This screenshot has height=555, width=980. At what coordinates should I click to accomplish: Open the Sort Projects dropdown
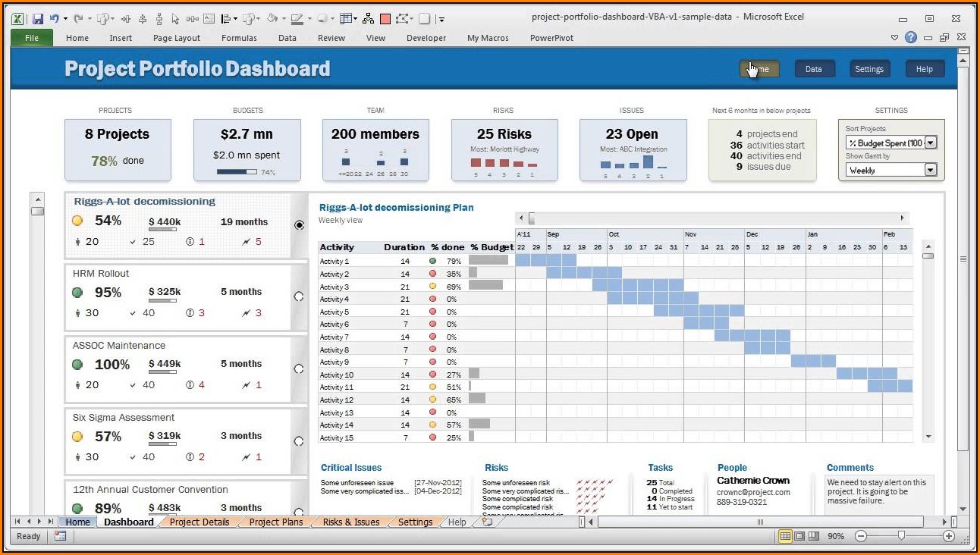click(931, 143)
